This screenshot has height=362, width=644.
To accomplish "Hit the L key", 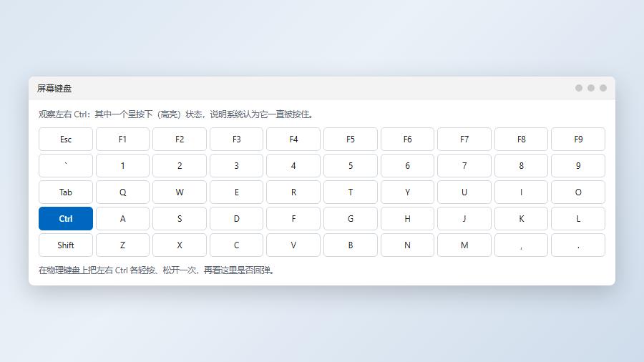I will [x=578, y=219].
